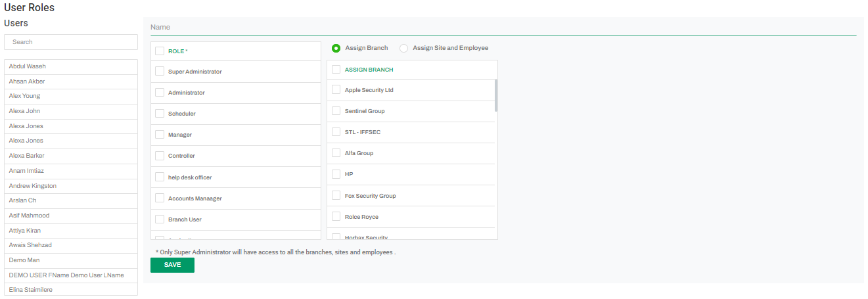Enable the Manager role checkbox
Image resolution: width=868 pixels, height=299 pixels.
click(x=160, y=135)
